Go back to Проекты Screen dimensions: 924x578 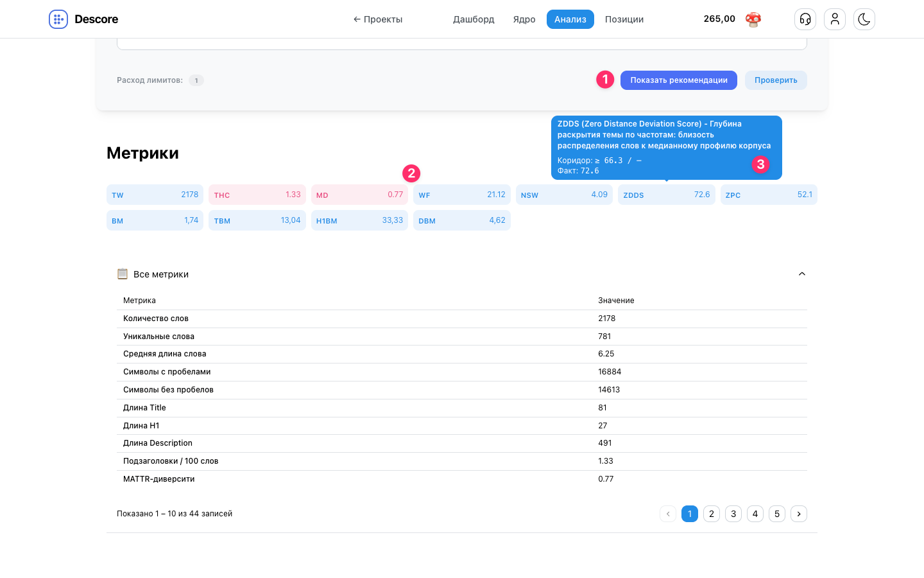click(x=378, y=19)
